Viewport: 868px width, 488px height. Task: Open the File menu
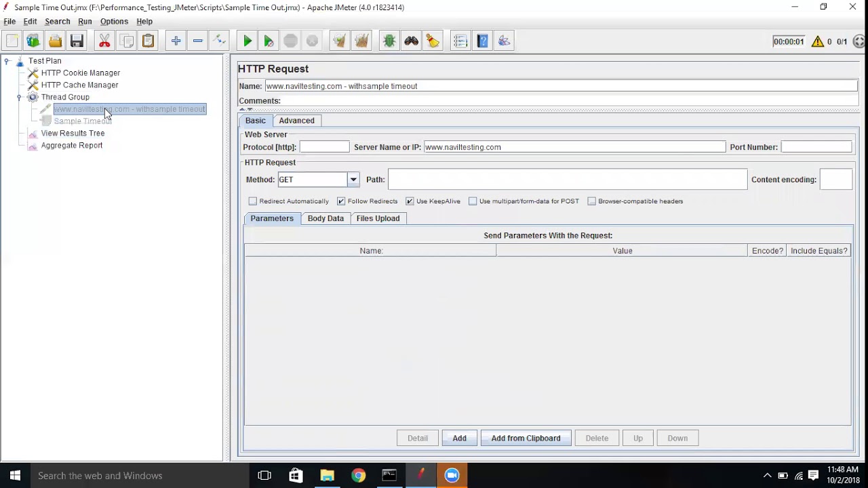tap(9, 22)
